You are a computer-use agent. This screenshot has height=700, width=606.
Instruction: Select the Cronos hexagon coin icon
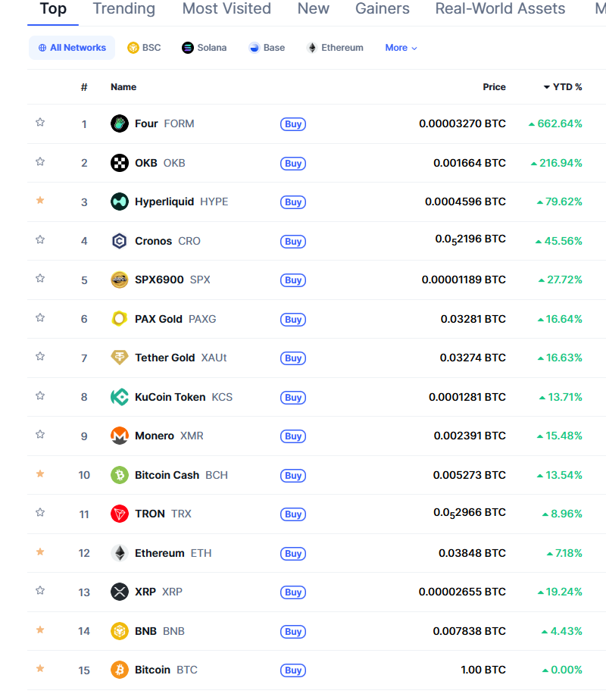point(119,241)
